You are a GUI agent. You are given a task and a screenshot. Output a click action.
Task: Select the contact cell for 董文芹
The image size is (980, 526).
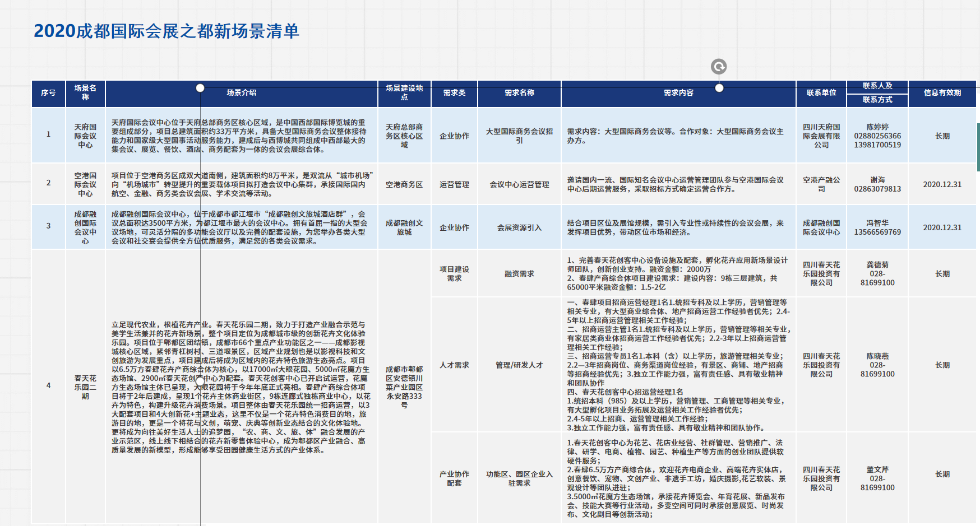pyautogui.click(x=877, y=478)
